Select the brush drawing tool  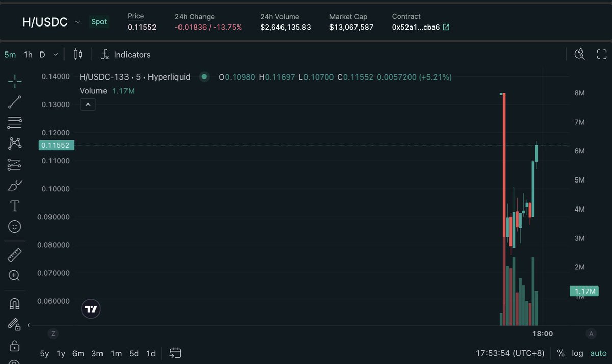15,185
